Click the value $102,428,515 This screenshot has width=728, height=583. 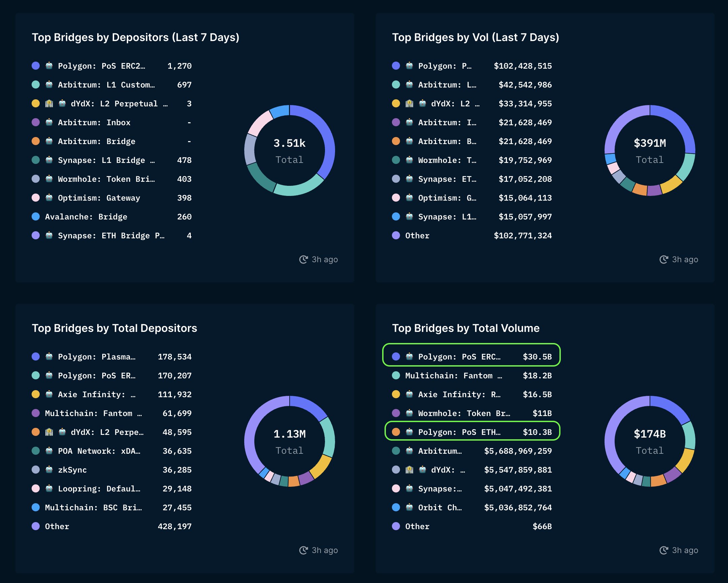click(523, 66)
